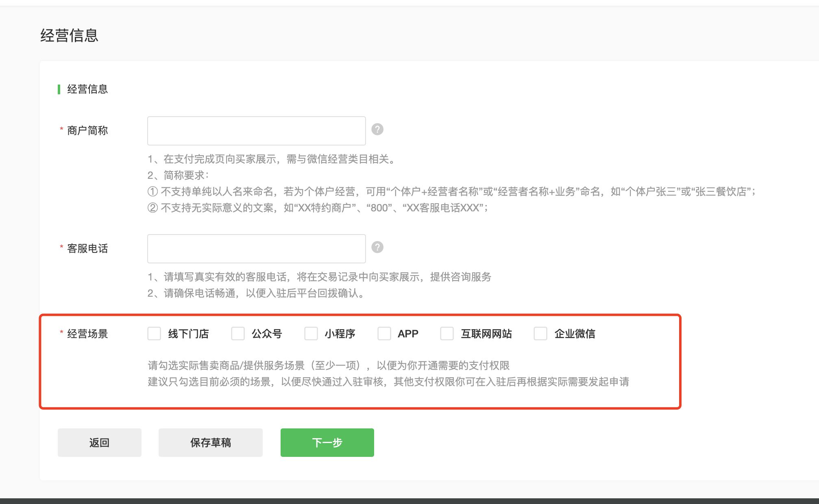Click the hint starting 建议只勾选目前必须的场景
Viewport: 819px width, 504px height.
(388, 382)
